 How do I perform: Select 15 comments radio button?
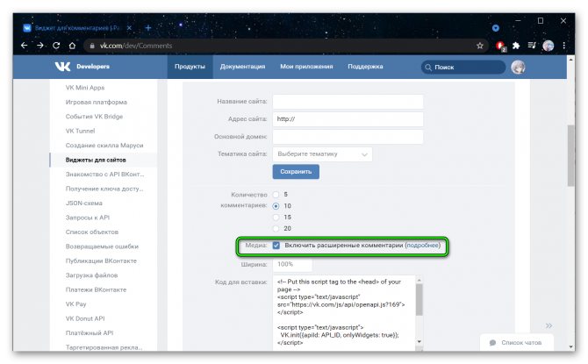click(276, 217)
